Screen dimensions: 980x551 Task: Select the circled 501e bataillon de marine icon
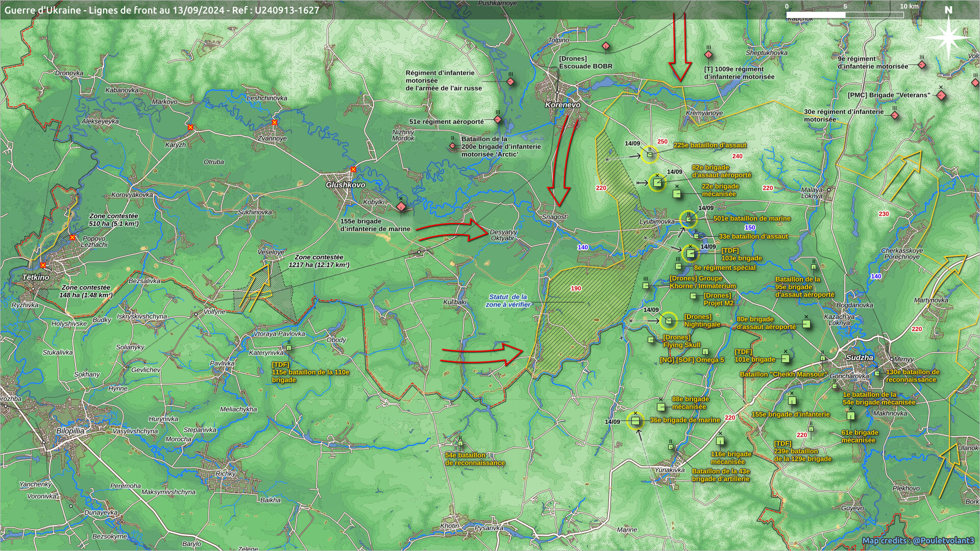coord(689,219)
